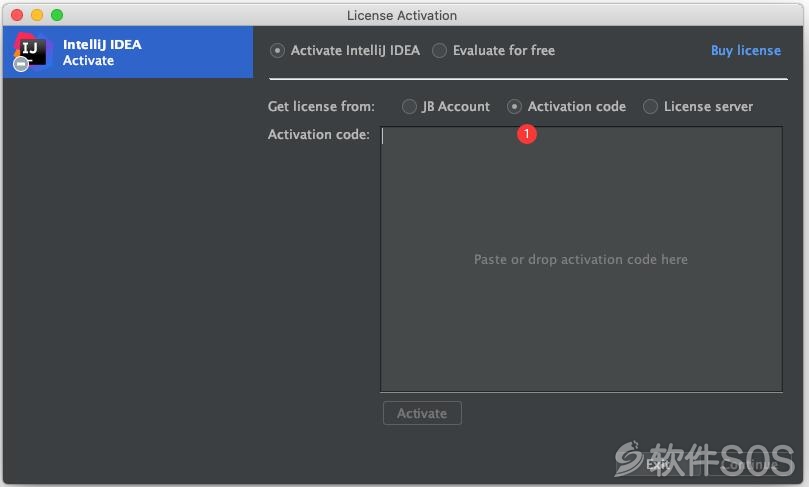Click the Exit button
The height and width of the screenshot is (487, 809).
[x=657, y=464]
